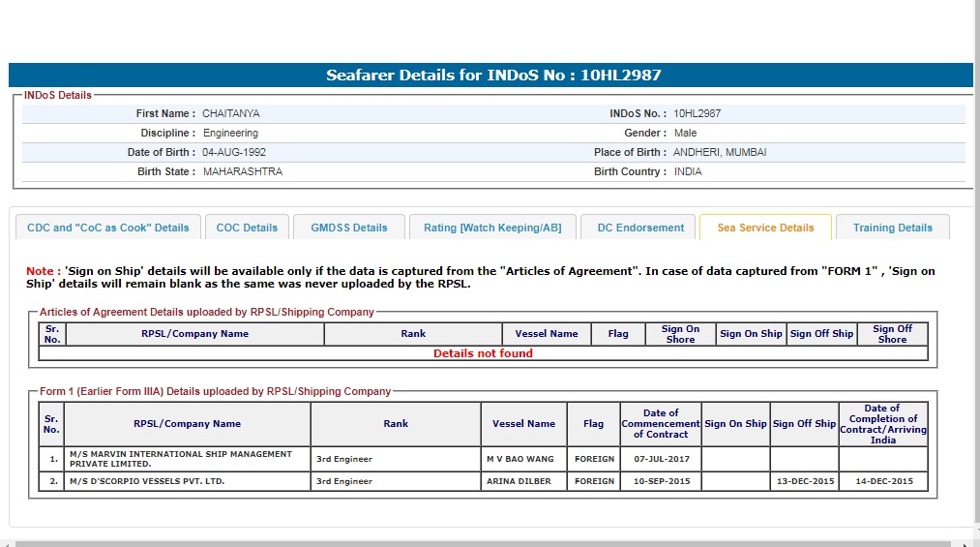Select the Rating [Watch Keeping/AB] tab

492,228
